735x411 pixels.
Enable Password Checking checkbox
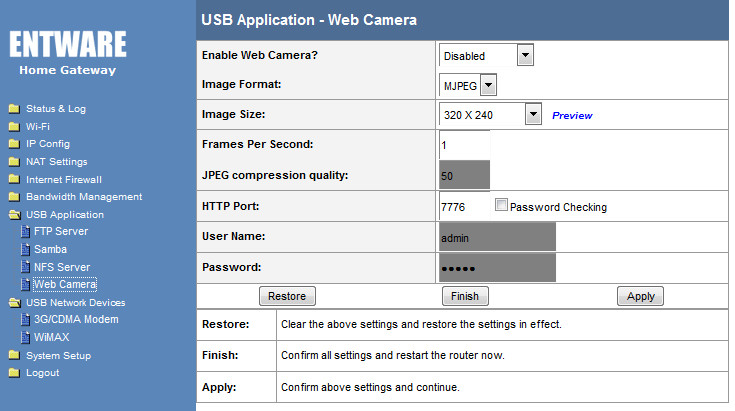click(501, 205)
